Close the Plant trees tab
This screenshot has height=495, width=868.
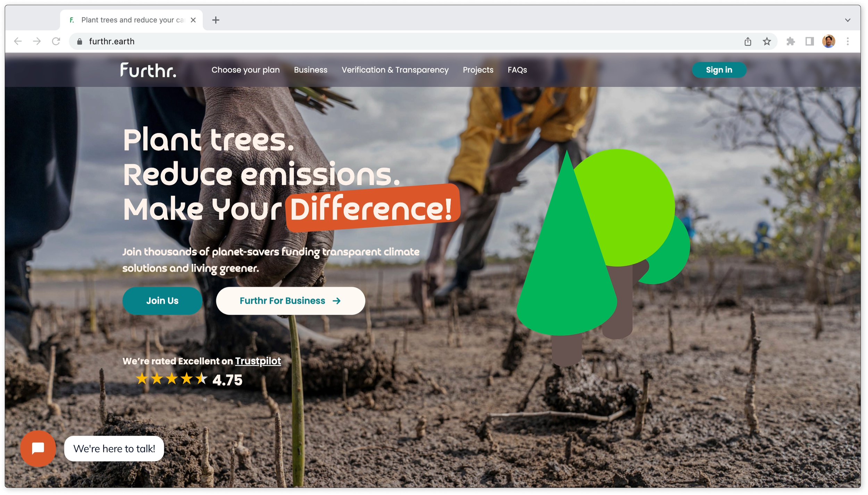(193, 20)
